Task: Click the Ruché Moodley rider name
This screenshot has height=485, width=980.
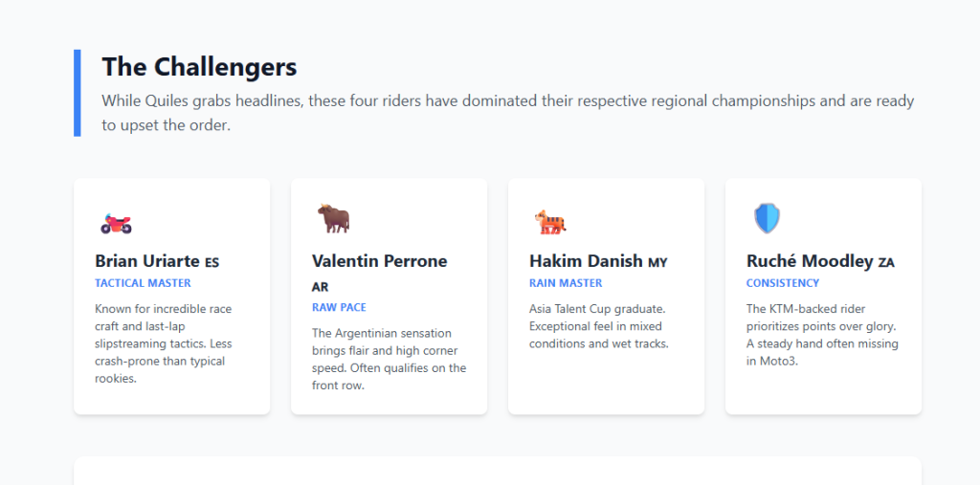Action: coord(809,261)
